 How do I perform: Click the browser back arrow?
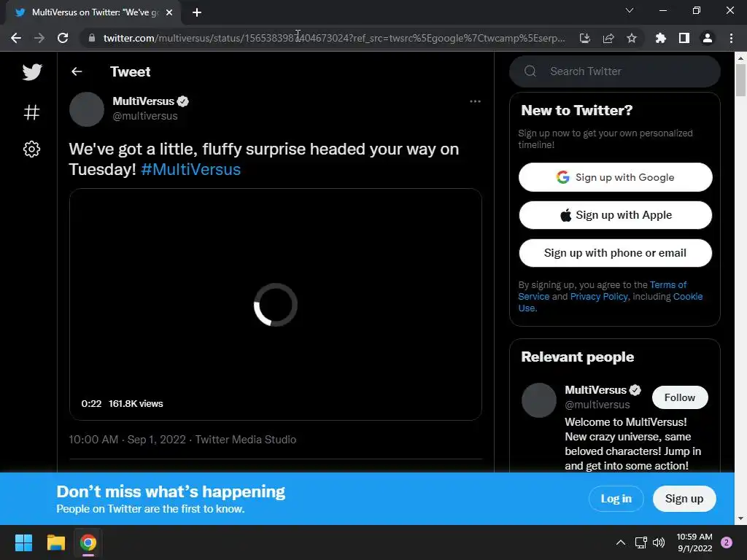tap(16, 38)
